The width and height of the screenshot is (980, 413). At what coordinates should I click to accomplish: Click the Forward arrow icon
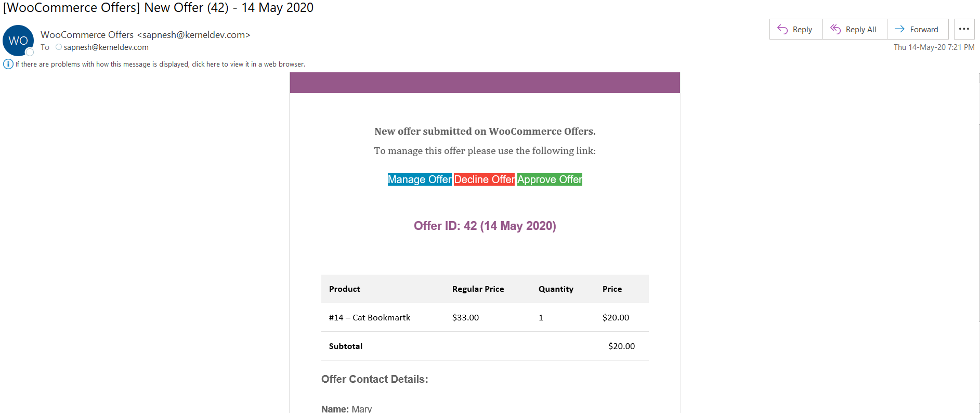(x=899, y=29)
